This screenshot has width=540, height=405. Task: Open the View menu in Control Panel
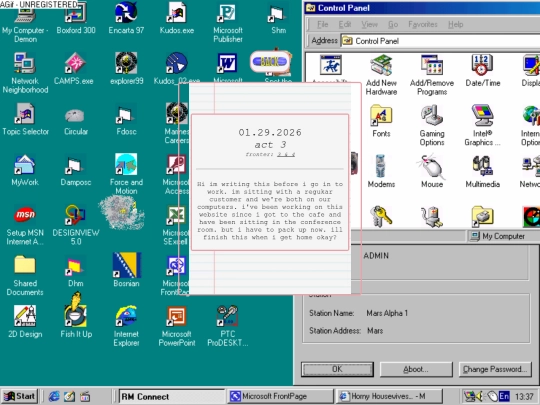pos(369,24)
